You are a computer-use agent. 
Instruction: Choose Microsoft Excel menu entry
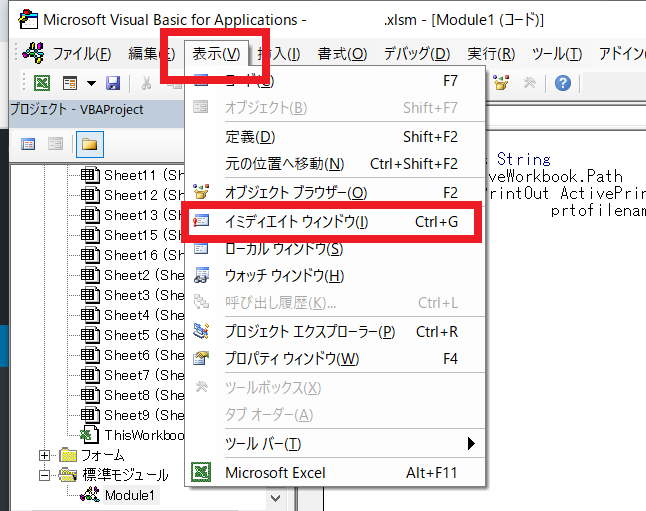pyautogui.click(x=335, y=473)
